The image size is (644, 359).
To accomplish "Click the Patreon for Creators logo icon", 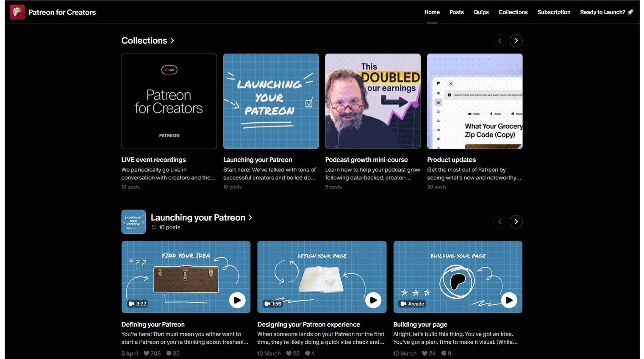I will click(17, 12).
